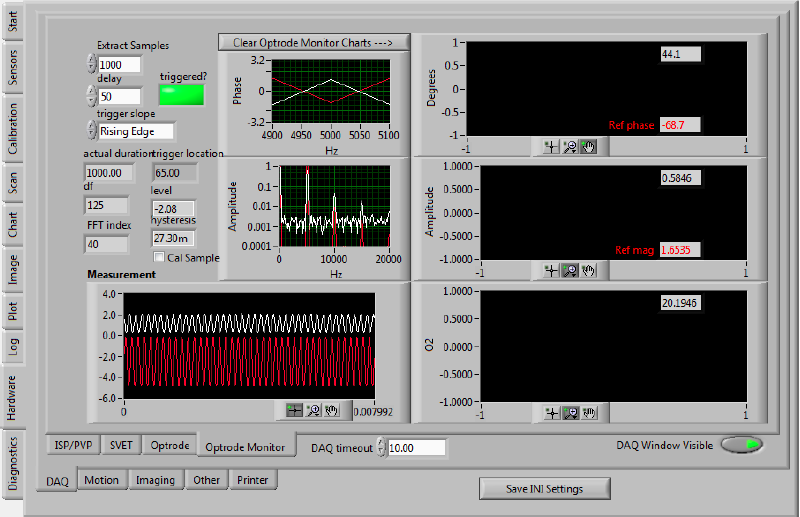Click the Save INI Settings button

point(544,488)
